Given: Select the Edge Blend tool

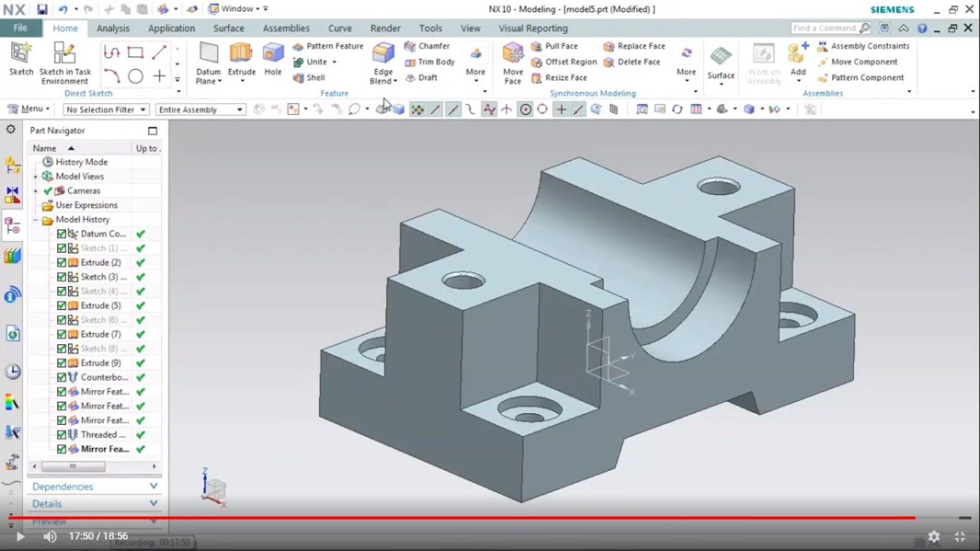Looking at the screenshot, I should click(x=382, y=61).
